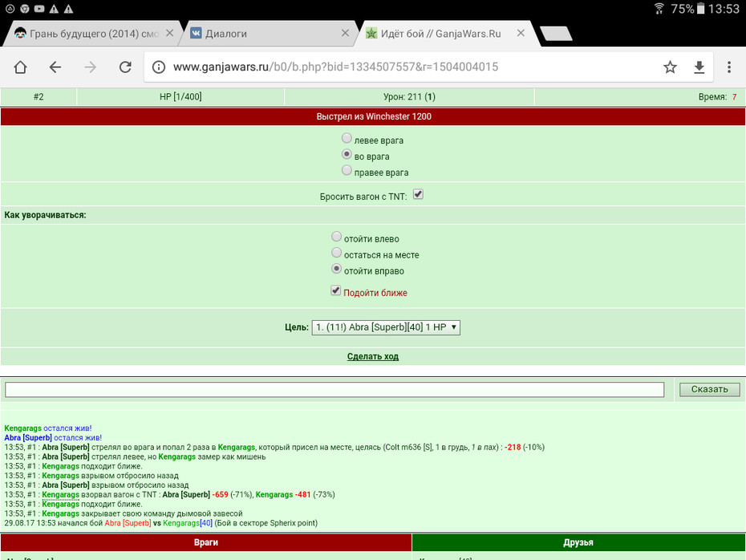Select shoot 'во врага' option

347,154
